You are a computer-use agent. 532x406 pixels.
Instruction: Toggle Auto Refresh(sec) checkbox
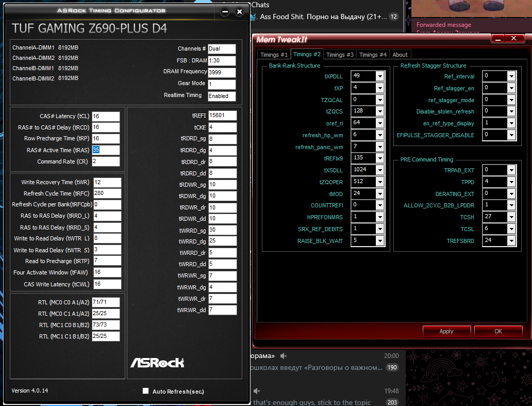pyautogui.click(x=145, y=391)
